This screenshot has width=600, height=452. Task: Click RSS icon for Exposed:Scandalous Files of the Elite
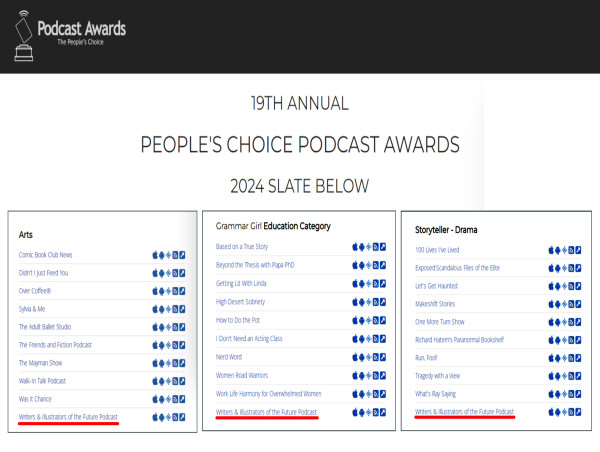571,268
